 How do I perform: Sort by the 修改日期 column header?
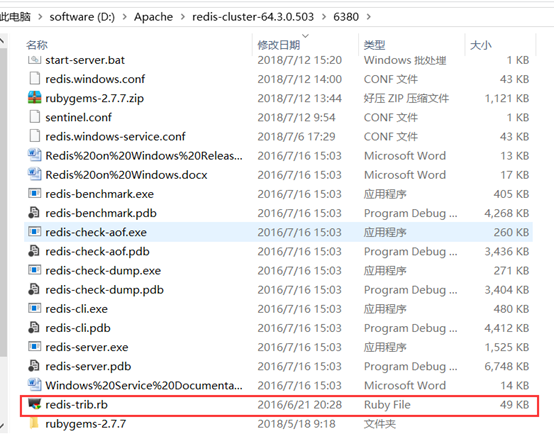click(279, 45)
